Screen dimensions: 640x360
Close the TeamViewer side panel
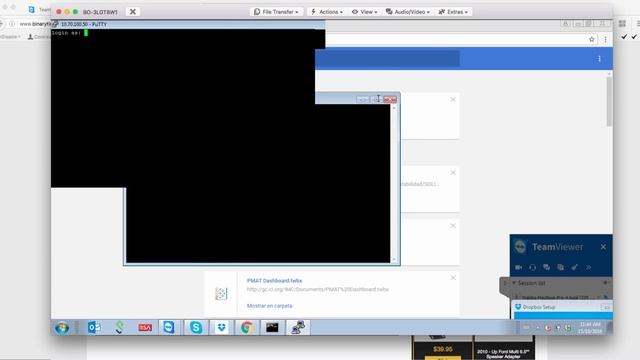(603, 247)
